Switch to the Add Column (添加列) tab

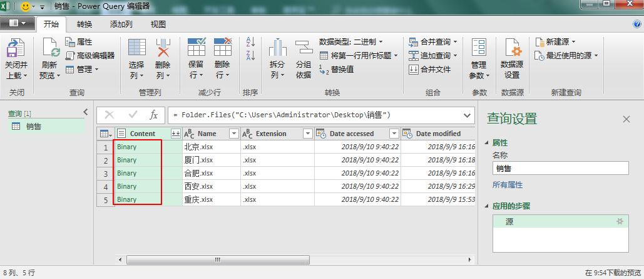[x=121, y=24]
